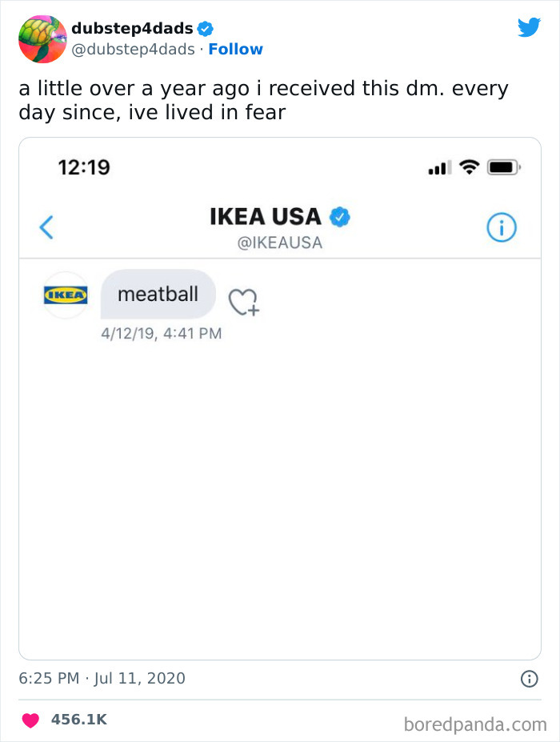Select the IKEA avatar logo beside the message
560x742 pixels.
[66, 294]
